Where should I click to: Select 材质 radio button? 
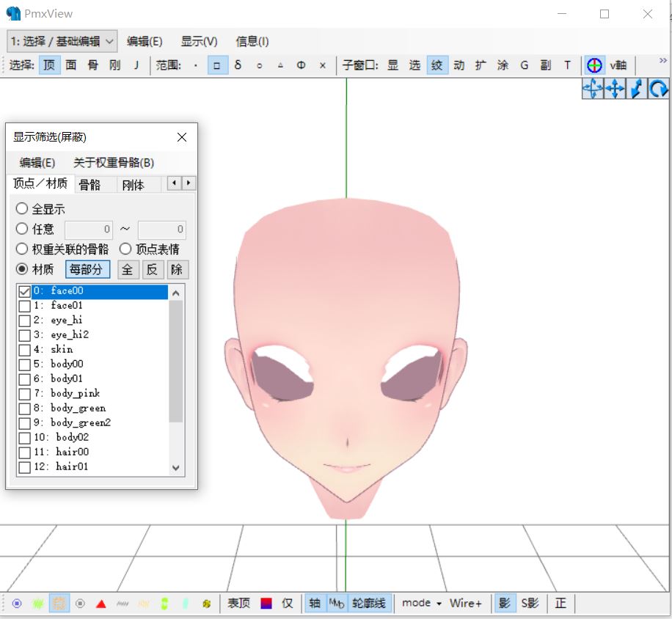[x=22, y=269]
